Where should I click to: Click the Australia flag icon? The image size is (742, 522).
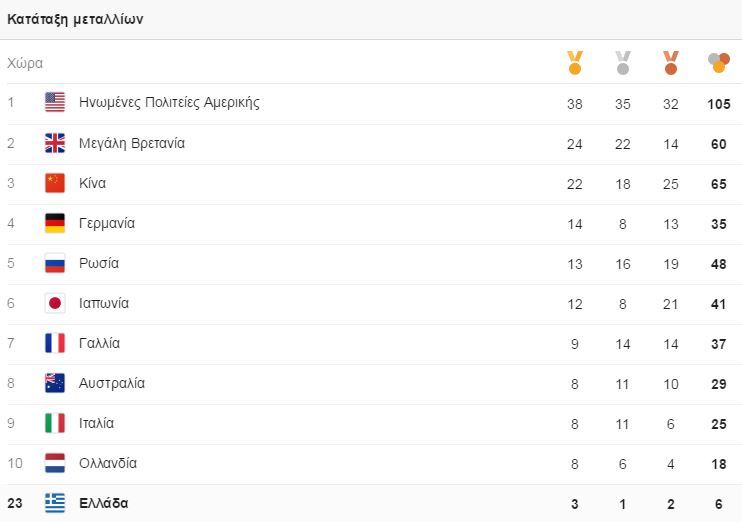pyautogui.click(x=55, y=383)
